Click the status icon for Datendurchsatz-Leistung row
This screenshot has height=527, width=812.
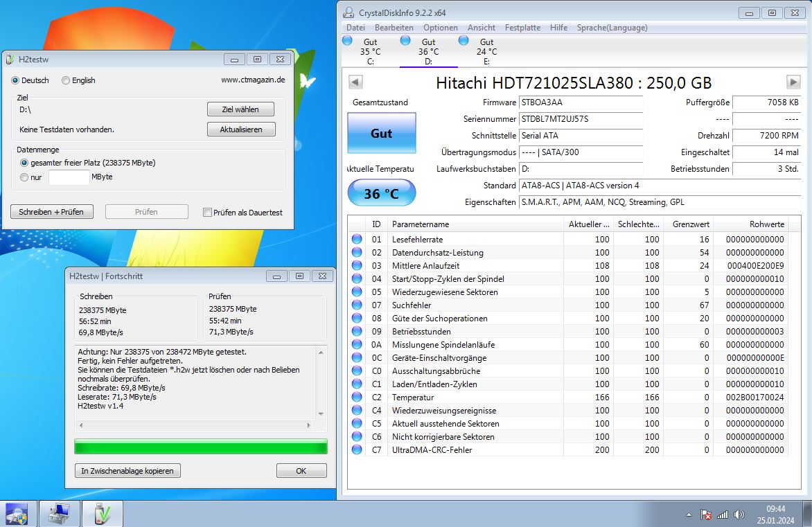click(357, 252)
